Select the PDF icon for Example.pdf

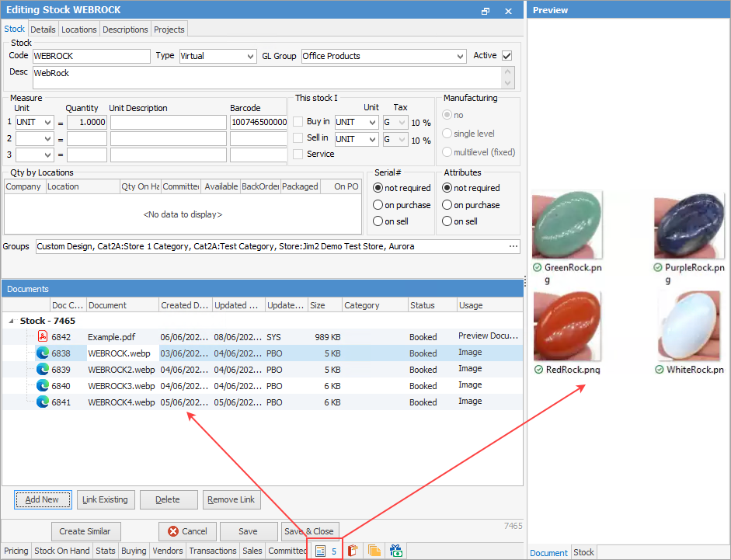[44, 336]
